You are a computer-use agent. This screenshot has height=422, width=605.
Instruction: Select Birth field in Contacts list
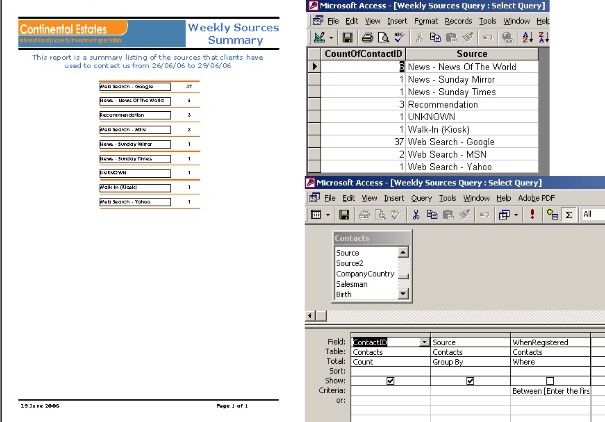pos(343,294)
